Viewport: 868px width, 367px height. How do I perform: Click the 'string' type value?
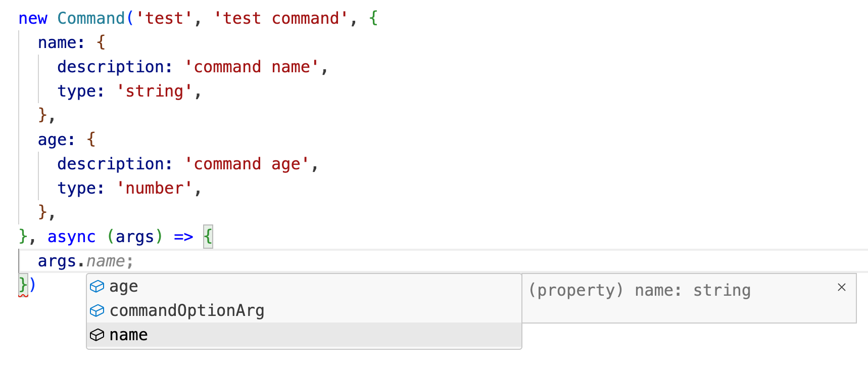click(x=154, y=91)
